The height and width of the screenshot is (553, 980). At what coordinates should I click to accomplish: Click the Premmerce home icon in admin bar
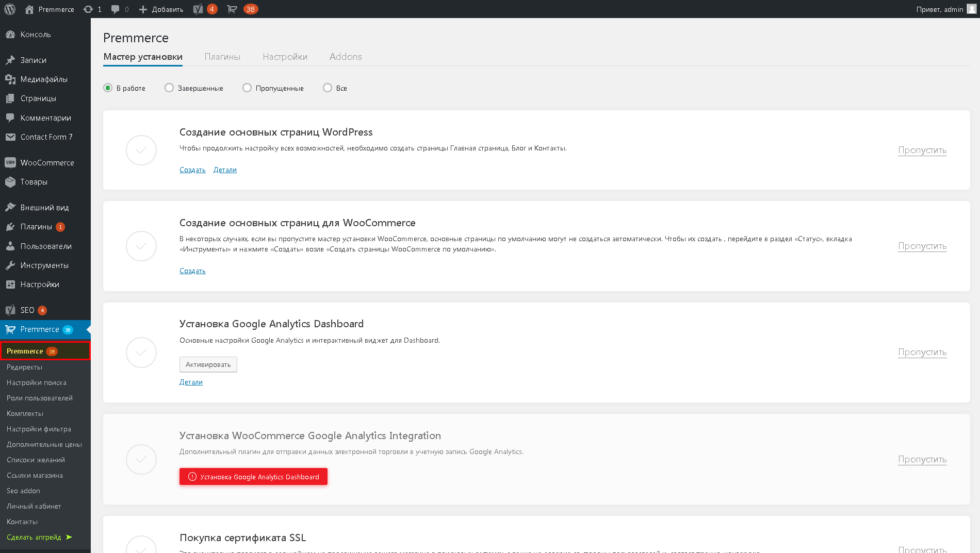(29, 9)
